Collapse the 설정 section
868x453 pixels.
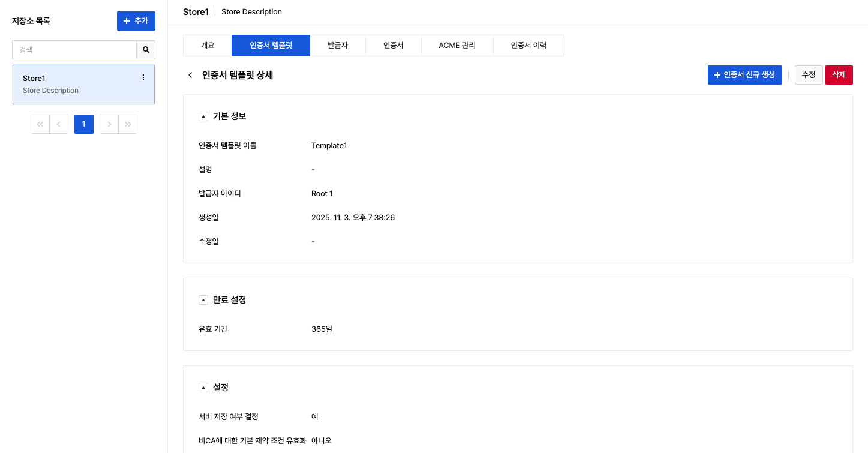(203, 388)
